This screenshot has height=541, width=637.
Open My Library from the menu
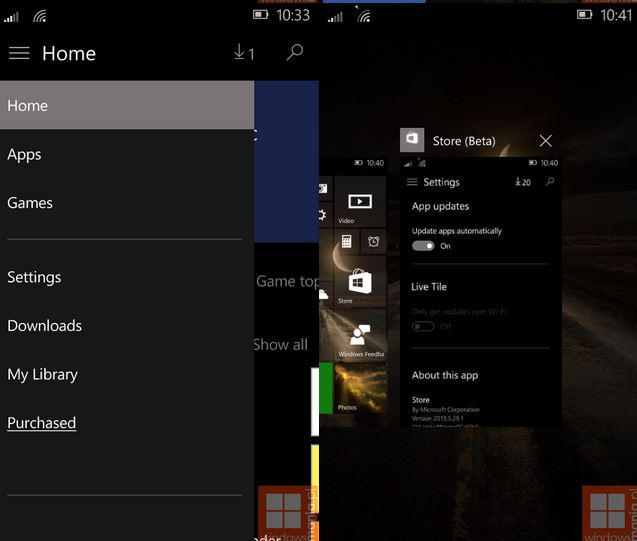click(42, 374)
